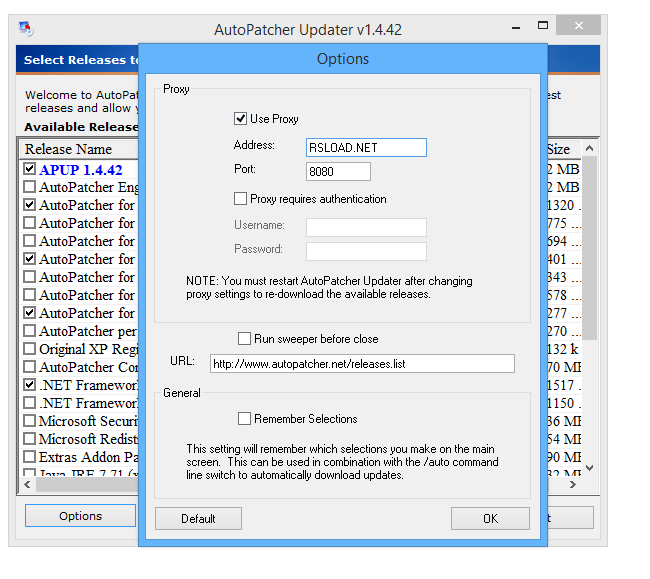Check Microsoft Securi release box
The width and height of the screenshot is (650, 579).
point(29,421)
